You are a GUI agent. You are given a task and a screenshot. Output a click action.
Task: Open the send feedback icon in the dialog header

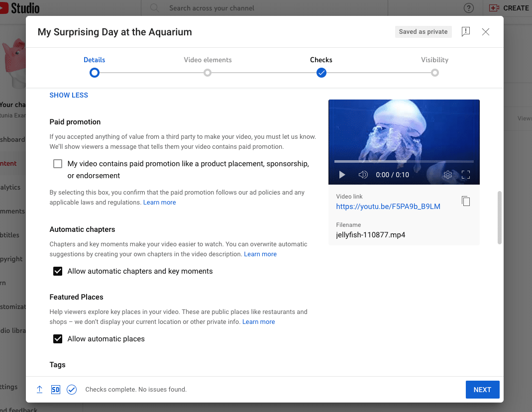(466, 31)
